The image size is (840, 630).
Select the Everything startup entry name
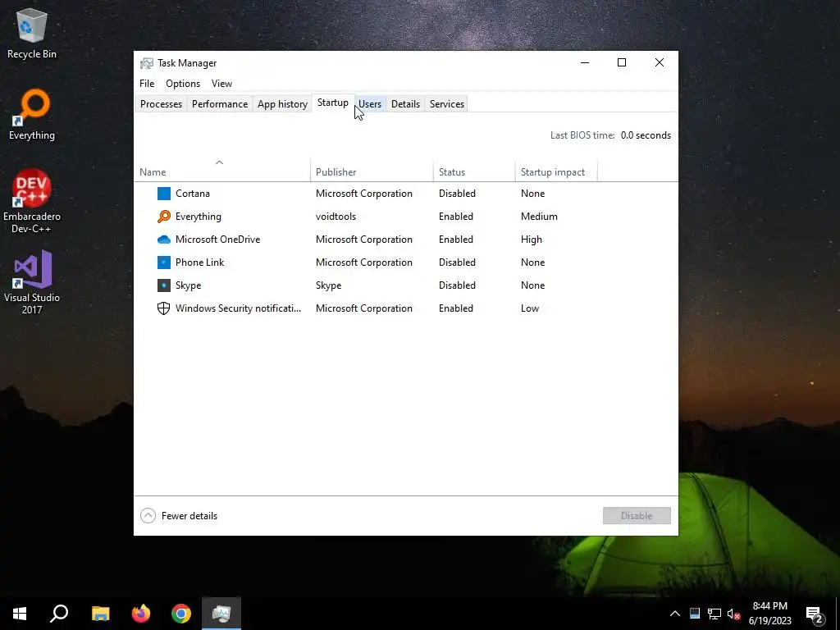click(x=199, y=217)
